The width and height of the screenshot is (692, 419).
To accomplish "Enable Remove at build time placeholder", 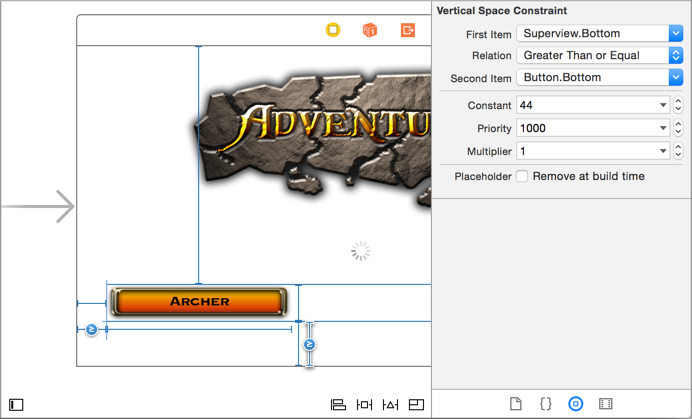I will [522, 176].
